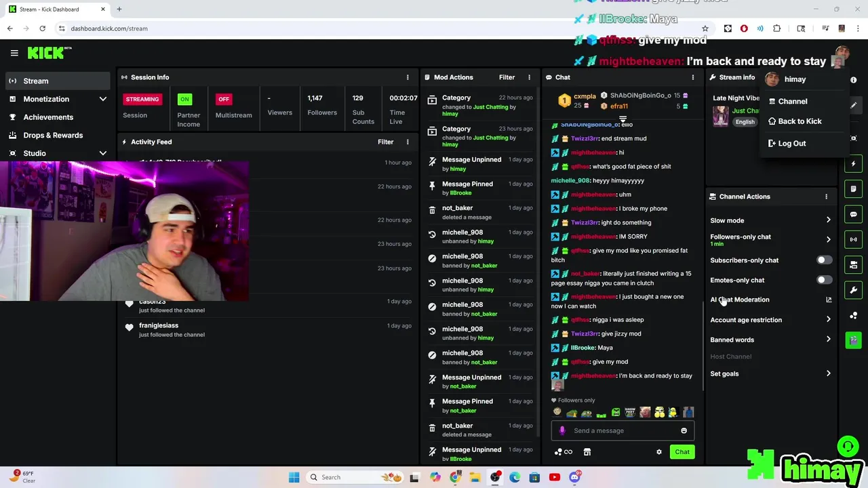Open AI Chat Moderation external link
This screenshot has width=868, height=488.
point(829,300)
